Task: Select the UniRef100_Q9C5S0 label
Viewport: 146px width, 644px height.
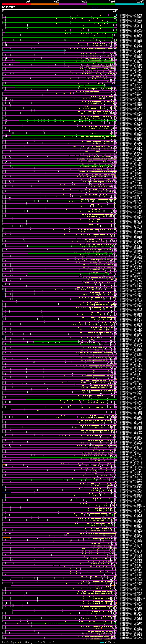Action: coord(131,37)
